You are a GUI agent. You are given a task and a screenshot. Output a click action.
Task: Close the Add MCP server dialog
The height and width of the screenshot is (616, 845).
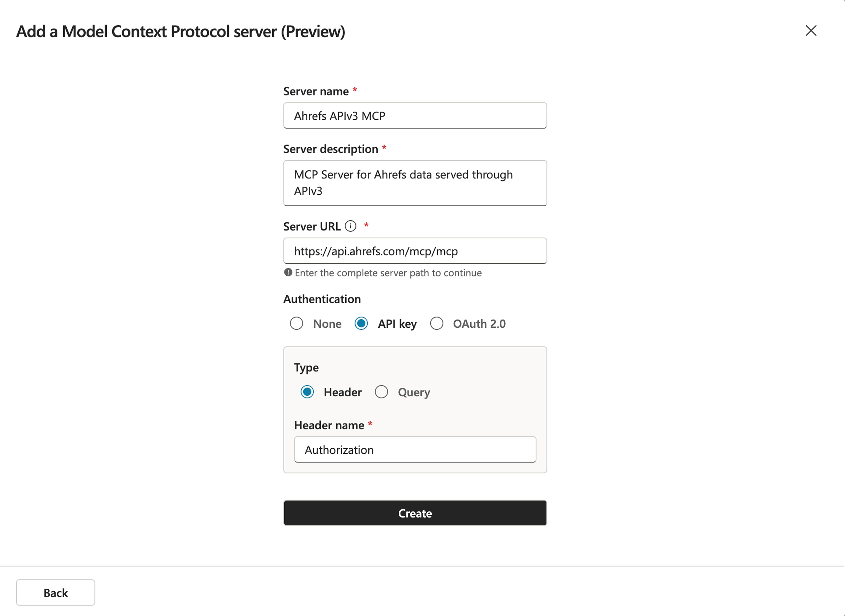point(811,31)
